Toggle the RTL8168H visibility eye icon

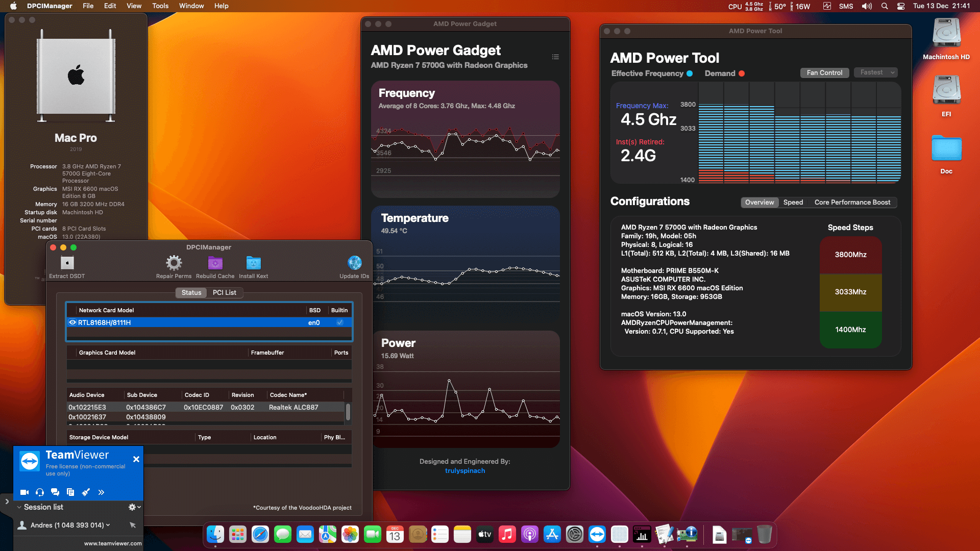coord(73,322)
